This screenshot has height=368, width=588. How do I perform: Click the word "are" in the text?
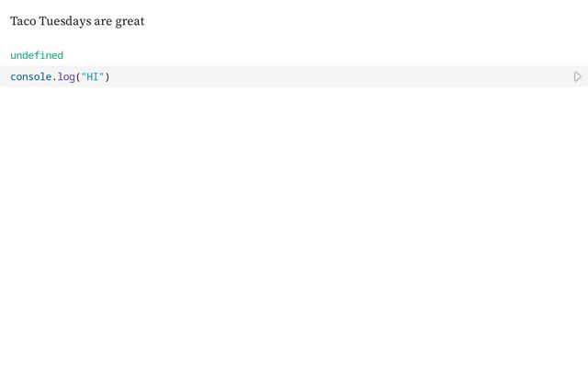(103, 21)
